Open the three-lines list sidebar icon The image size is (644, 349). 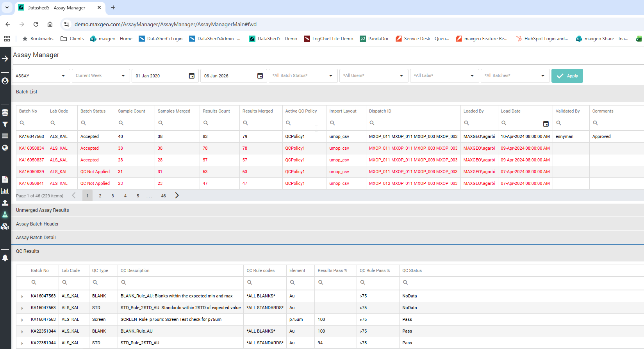[5, 136]
